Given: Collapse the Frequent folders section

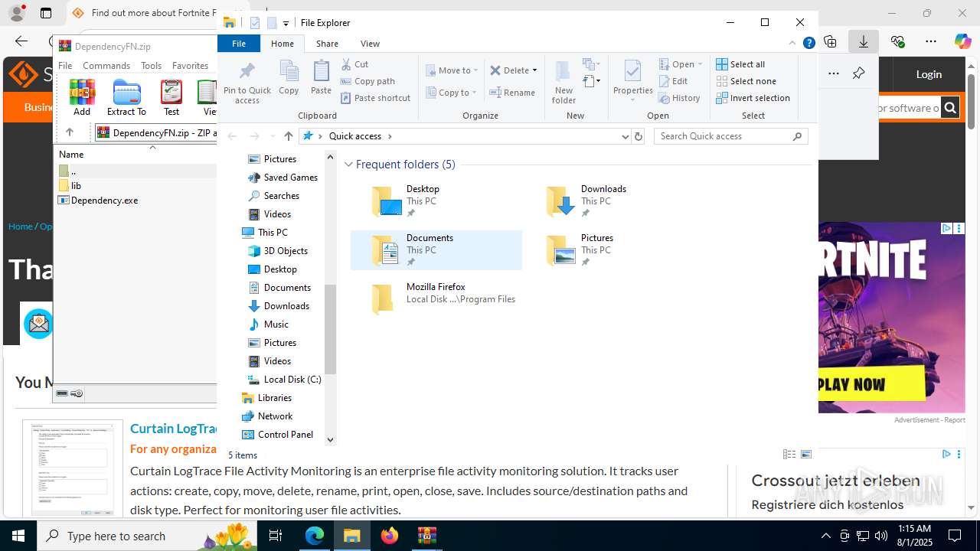Looking at the screenshot, I should [348, 165].
